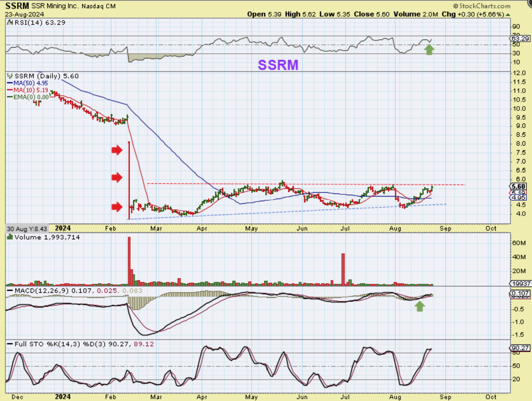Click the red volume spike in early July

click(x=343, y=269)
